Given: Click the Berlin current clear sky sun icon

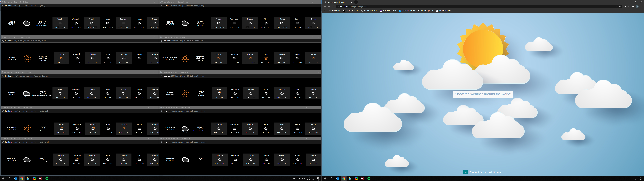Looking at the screenshot, I should tap(28, 58).
